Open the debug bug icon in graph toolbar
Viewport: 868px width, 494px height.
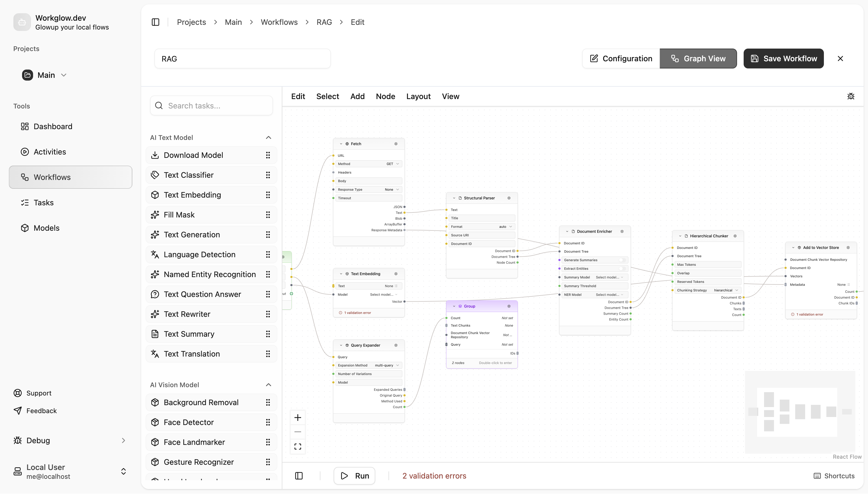(851, 96)
